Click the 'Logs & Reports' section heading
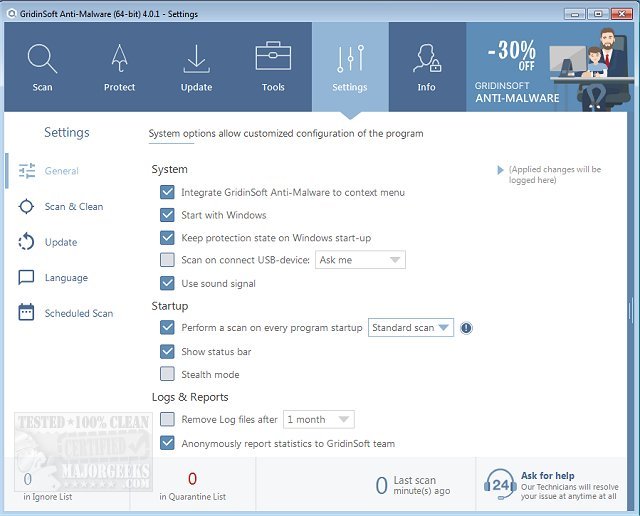The height and width of the screenshot is (516, 640). pyautogui.click(x=190, y=397)
